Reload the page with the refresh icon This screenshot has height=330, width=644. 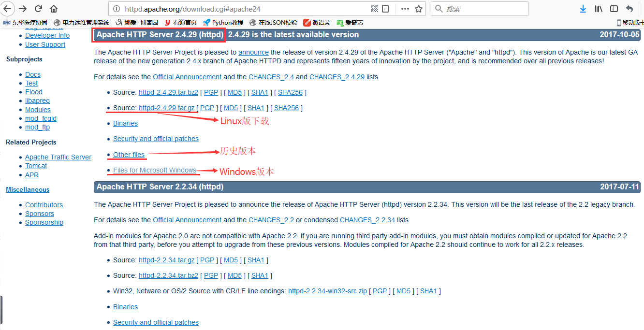point(38,9)
